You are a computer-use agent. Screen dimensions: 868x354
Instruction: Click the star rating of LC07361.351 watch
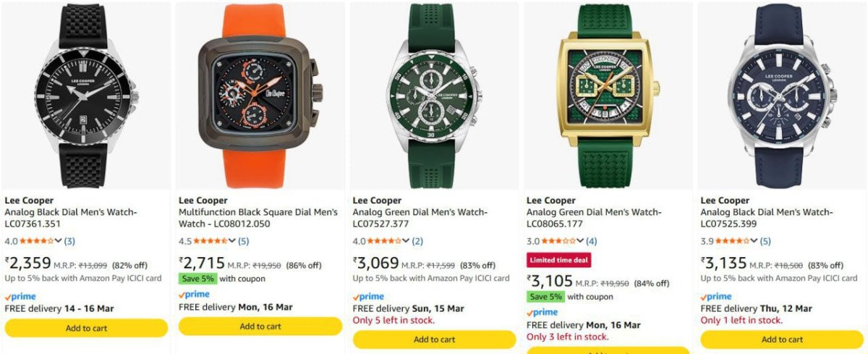pyautogui.click(x=36, y=241)
